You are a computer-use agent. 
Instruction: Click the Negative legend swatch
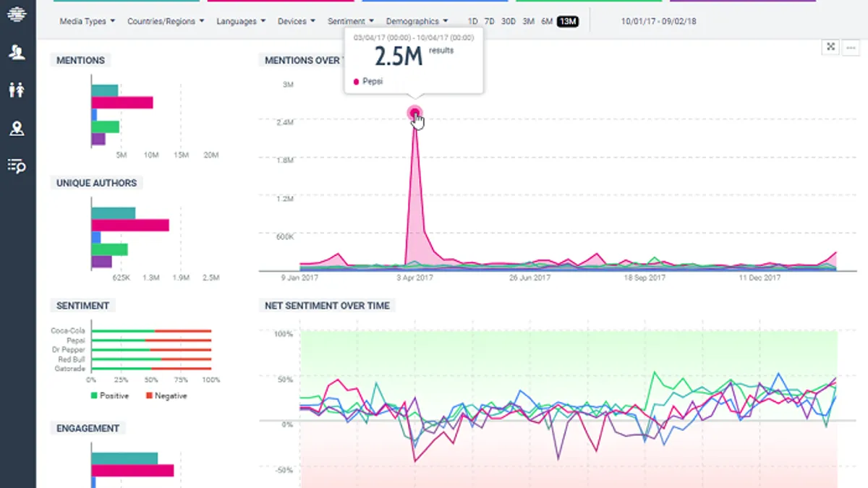tap(148, 396)
